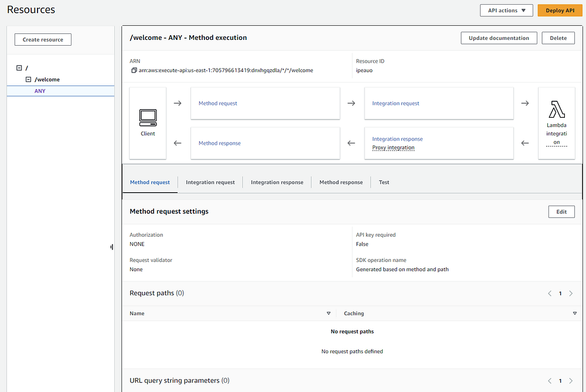Click the Lambda integration icon
The height and width of the screenshot is (392, 586).
click(x=556, y=110)
